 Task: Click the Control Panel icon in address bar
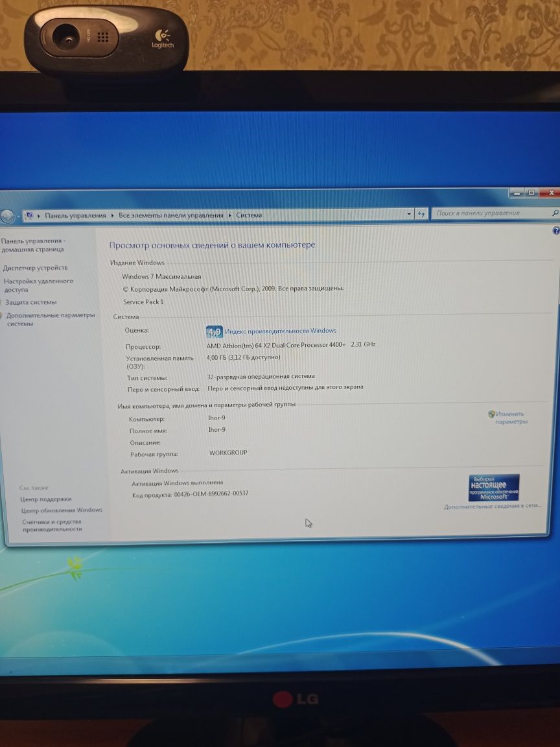tap(29, 216)
